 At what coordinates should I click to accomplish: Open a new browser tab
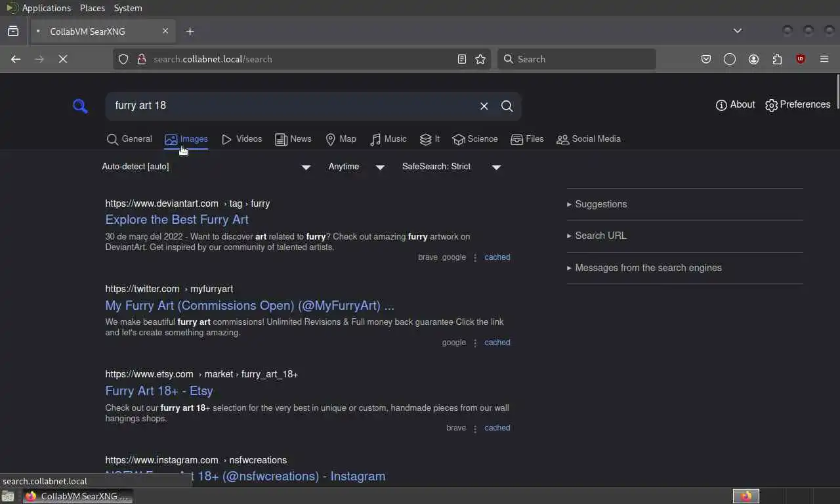[190, 31]
